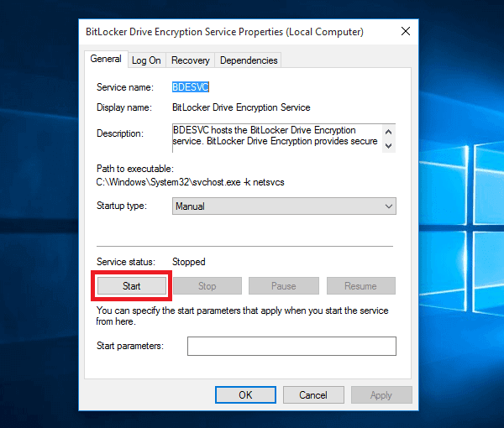Open the Dependencies tab

249,60
